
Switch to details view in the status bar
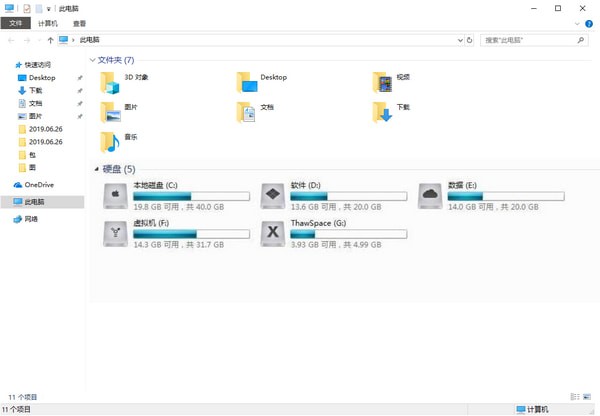(x=575, y=396)
